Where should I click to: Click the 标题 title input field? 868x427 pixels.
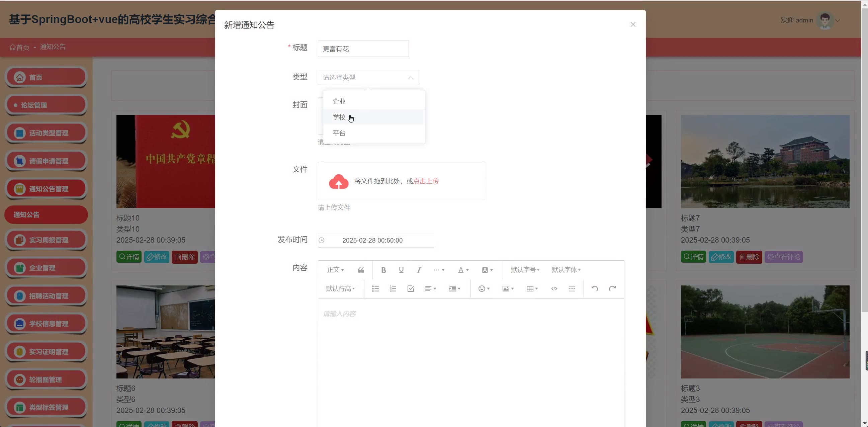[363, 49]
